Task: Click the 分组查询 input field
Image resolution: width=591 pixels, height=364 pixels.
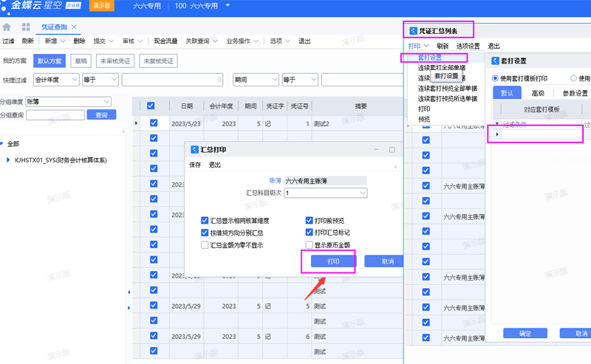Action: pyautogui.click(x=55, y=115)
